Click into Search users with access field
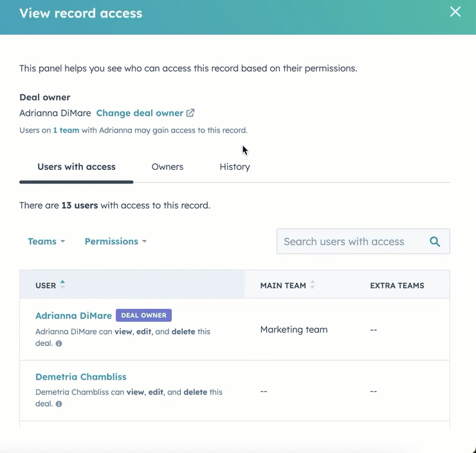476x453 pixels. (351, 241)
